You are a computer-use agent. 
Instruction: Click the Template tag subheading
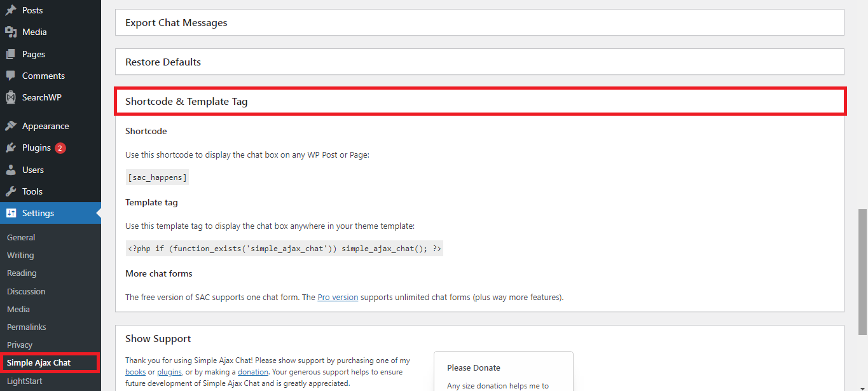tap(151, 202)
